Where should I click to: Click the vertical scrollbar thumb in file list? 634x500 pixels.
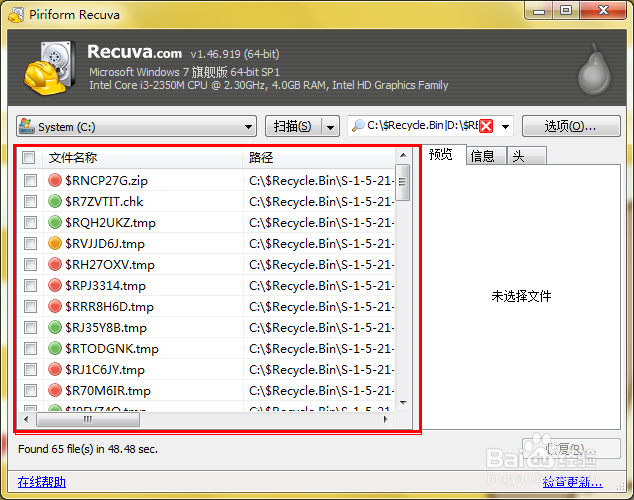402,182
